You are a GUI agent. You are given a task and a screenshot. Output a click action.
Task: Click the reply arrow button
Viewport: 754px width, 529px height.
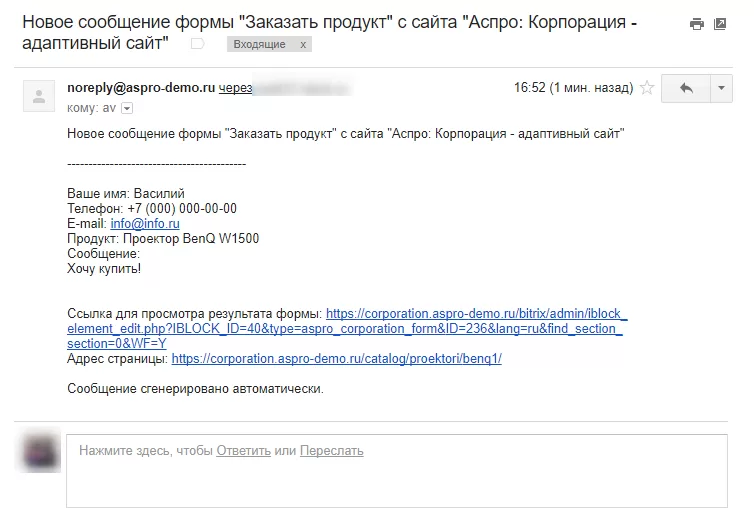[686, 88]
